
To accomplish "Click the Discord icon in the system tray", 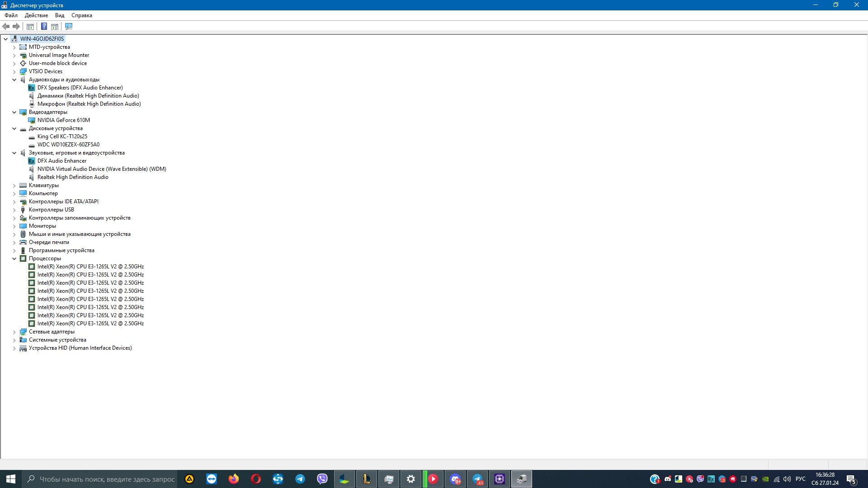I will tap(668, 479).
